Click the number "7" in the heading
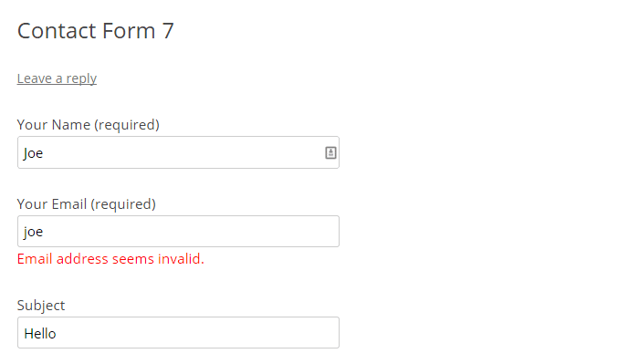 [168, 31]
